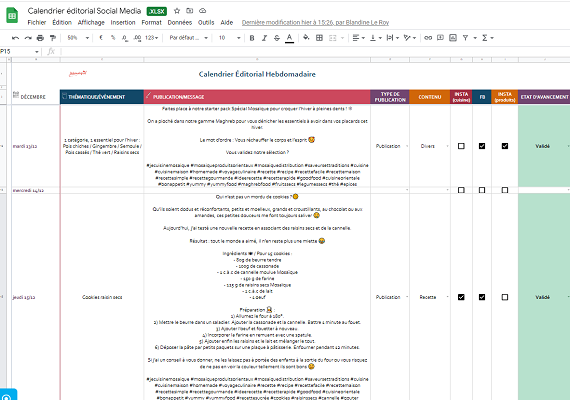Toggle strikethrough formatting

[277, 38]
